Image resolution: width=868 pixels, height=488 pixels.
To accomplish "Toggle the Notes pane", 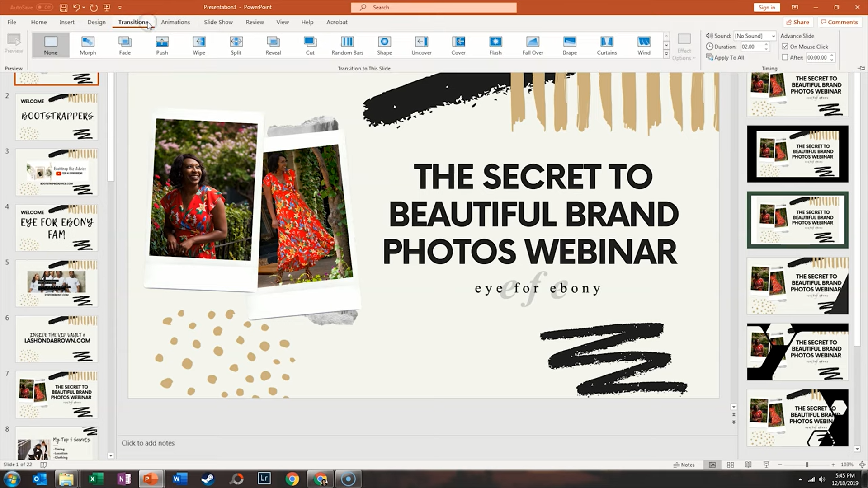I will (x=684, y=465).
